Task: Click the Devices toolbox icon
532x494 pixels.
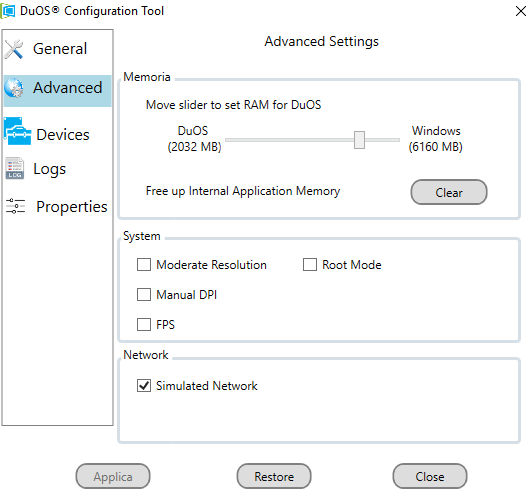Action: [17, 131]
